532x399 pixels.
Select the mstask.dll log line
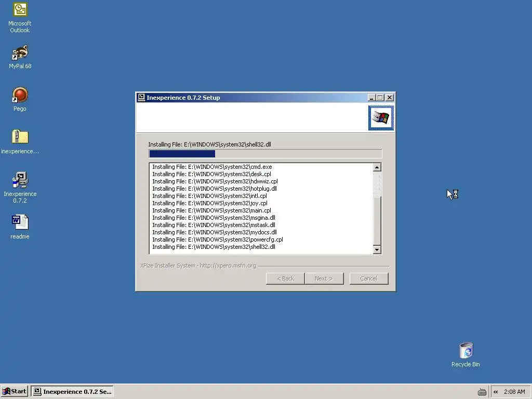[x=214, y=225]
